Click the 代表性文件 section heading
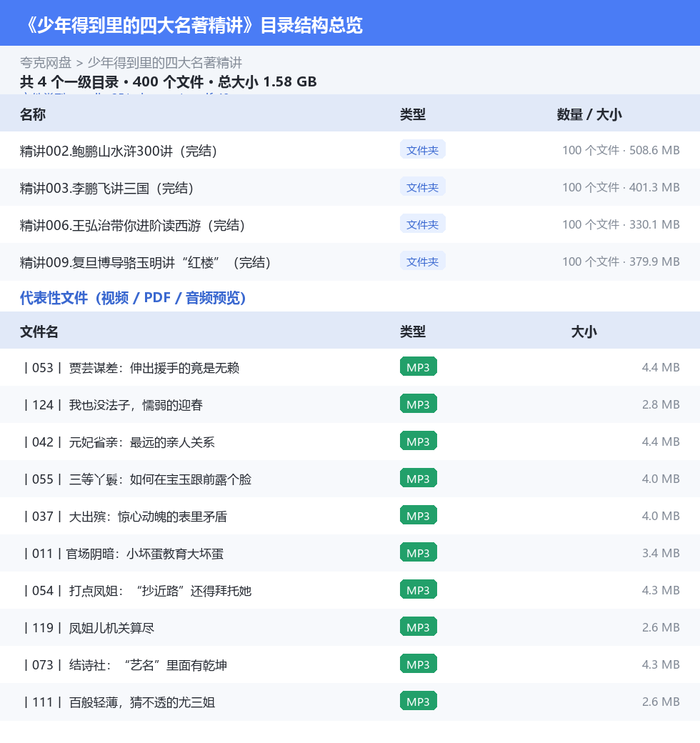This screenshot has width=700, height=743. pyautogui.click(x=133, y=298)
